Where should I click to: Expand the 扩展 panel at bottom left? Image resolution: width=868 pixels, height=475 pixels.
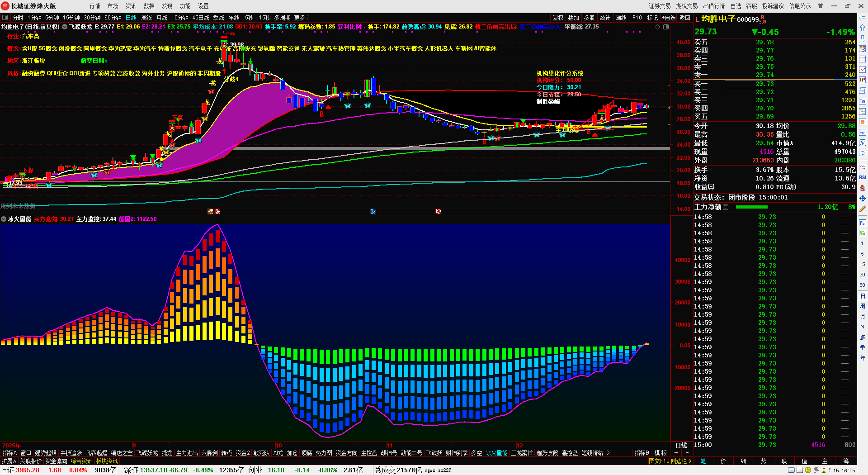click(x=9, y=461)
